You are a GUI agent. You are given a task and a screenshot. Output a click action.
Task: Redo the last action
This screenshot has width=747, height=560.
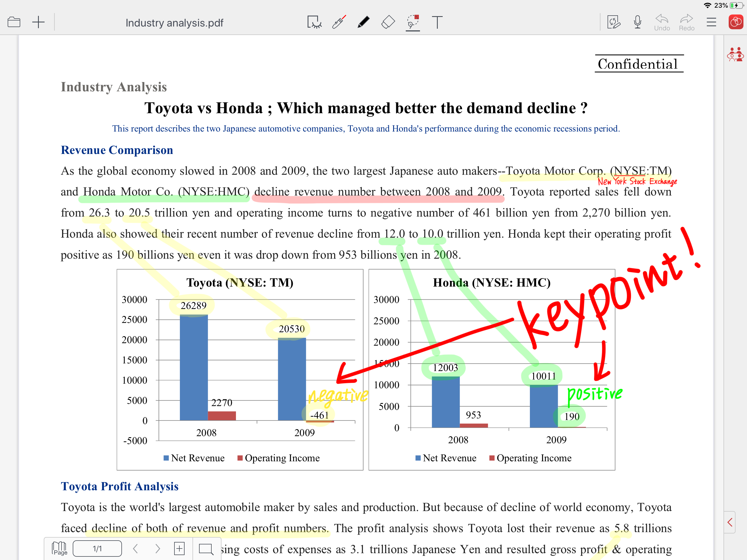687,23
